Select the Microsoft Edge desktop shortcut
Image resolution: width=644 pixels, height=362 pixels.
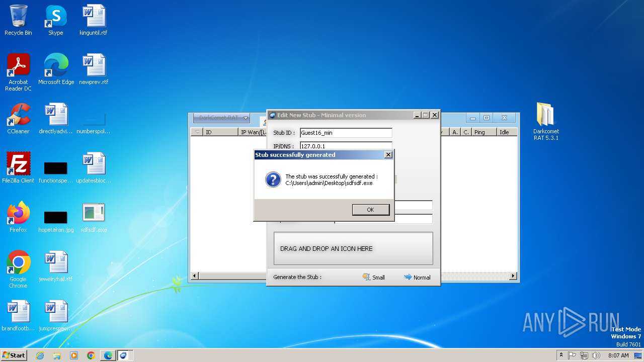click(56, 69)
